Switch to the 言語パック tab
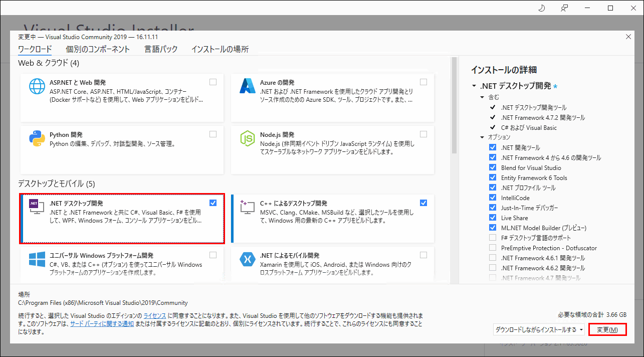The width and height of the screenshot is (644, 357). (161, 49)
